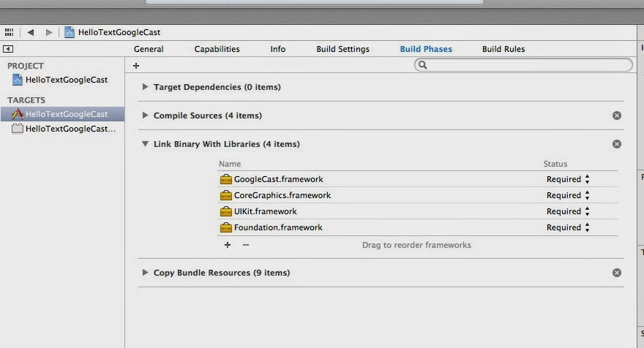Viewport: 644px width, 348px height.
Task: Click the app target icon in TARGETS list
Action: tap(18, 114)
